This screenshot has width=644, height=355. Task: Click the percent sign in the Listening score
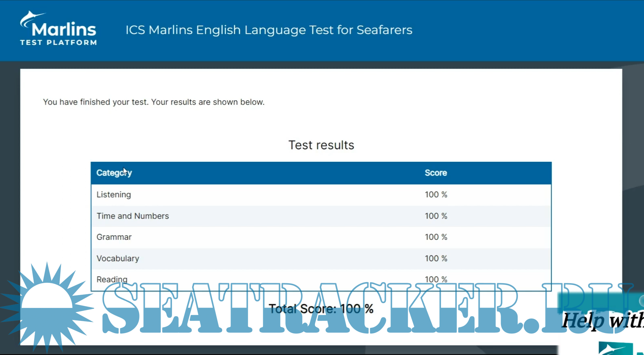(444, 195)
